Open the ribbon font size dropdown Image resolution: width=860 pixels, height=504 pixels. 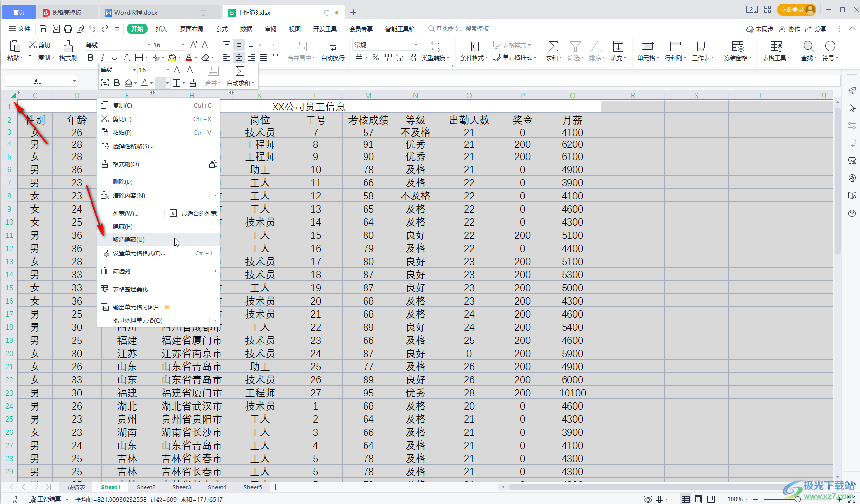(183, 45)
